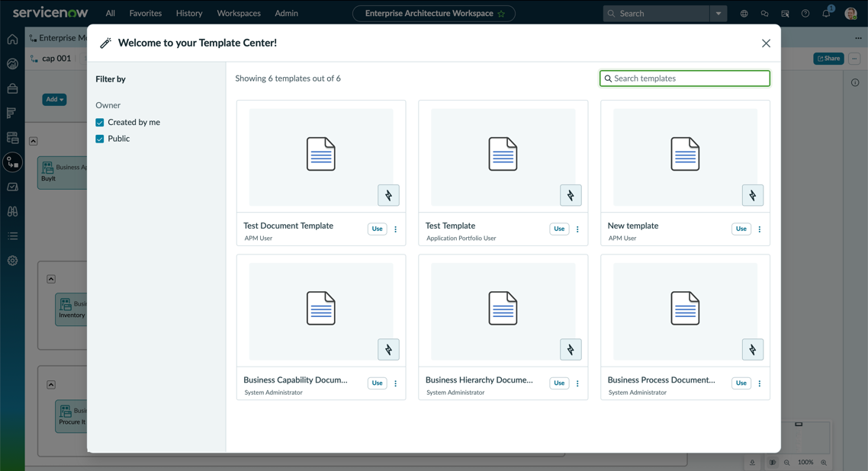Click the 100% zoom level text
The height and width of the screenshot is (471, 868).
coord(805,462)
